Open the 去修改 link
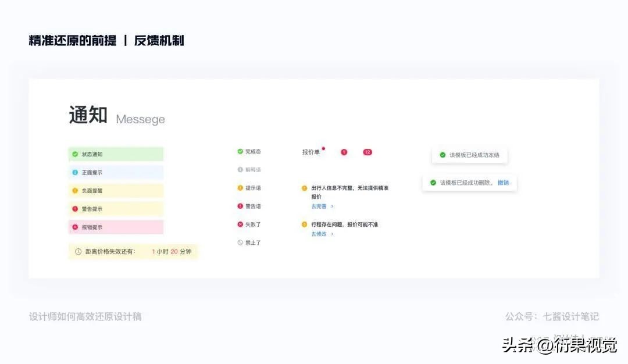 319,234
